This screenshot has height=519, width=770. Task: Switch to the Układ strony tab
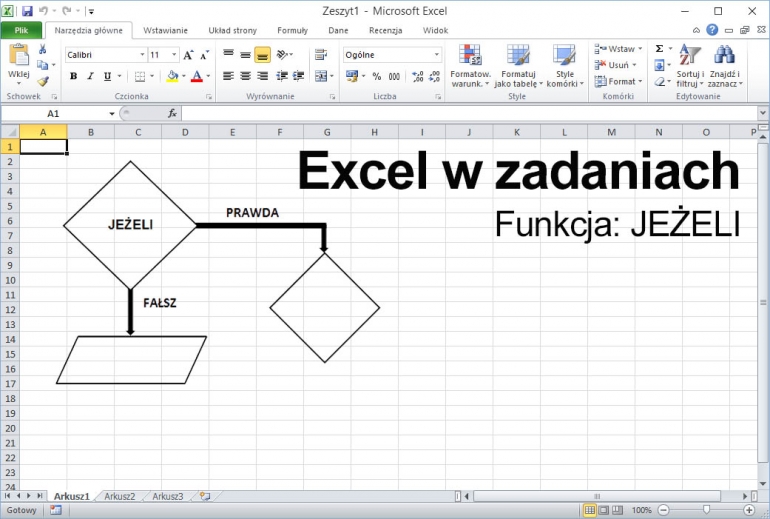[232, 30]
